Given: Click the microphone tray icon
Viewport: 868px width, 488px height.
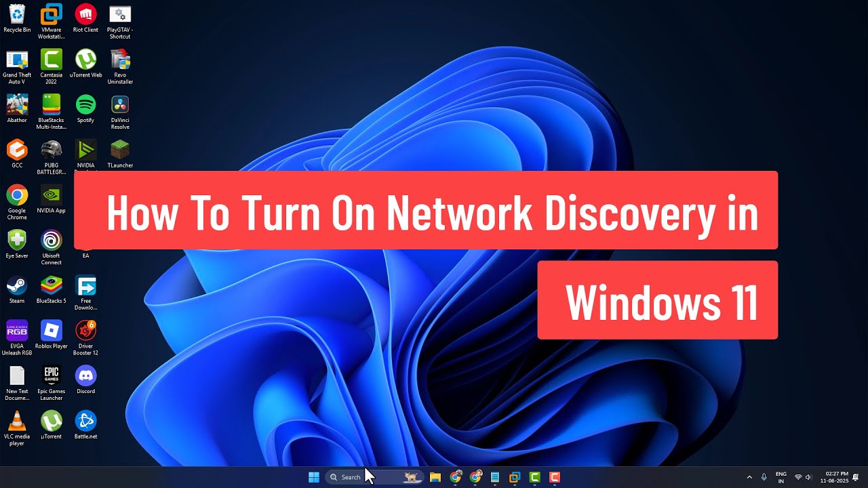Looking at the screenshot, I should pos(764,477).
